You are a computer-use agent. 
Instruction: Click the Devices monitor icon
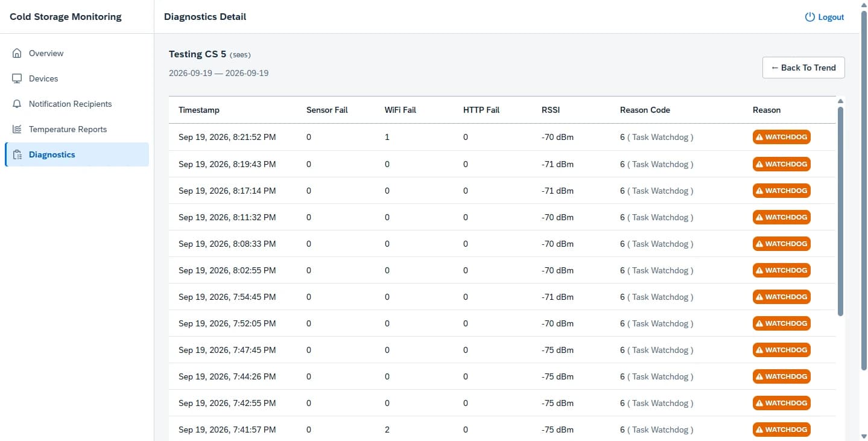pos(17,78)
